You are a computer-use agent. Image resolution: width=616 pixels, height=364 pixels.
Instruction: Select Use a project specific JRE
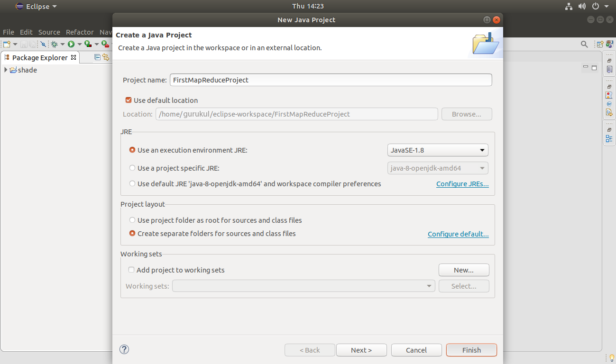coord(132,168)
